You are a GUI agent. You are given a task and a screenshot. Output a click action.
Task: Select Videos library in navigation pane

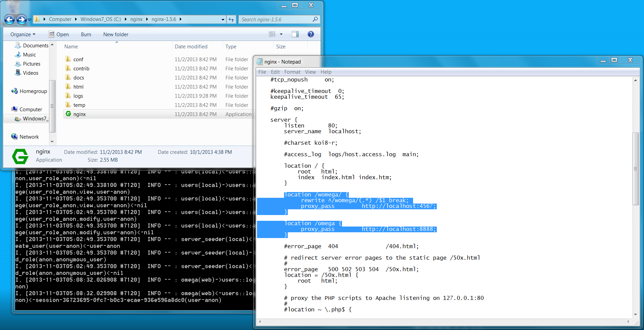27,73
